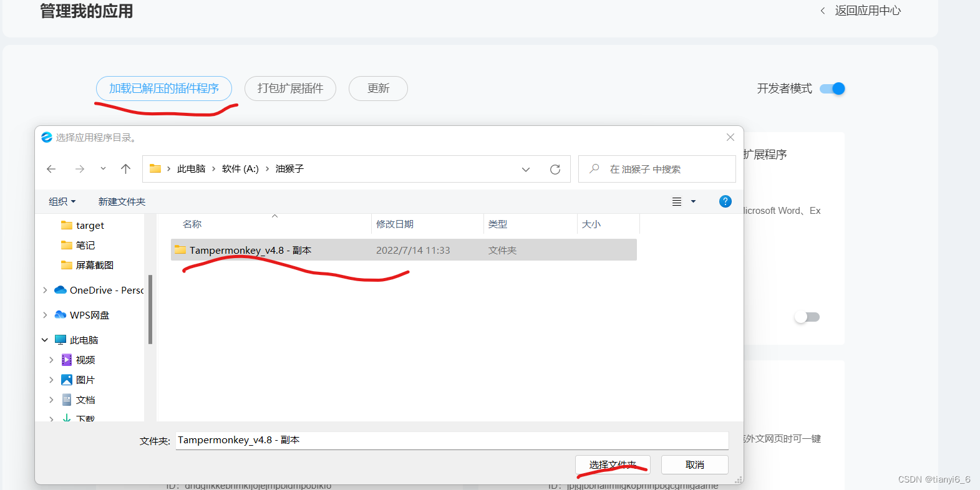This screenshot has height=490, width=980.
Task: Click the forward arrow in file dialog
Action: tap(80, 169)
